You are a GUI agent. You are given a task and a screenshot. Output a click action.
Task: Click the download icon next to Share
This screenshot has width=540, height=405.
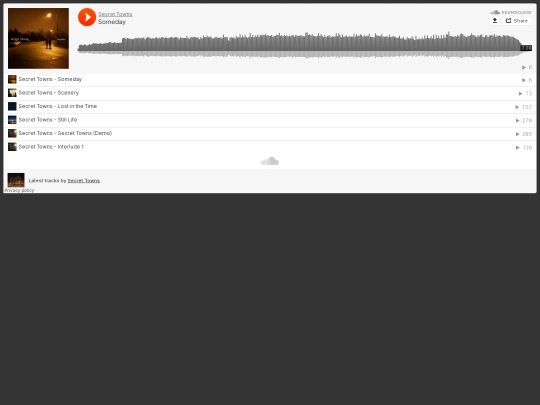(495, 21)
